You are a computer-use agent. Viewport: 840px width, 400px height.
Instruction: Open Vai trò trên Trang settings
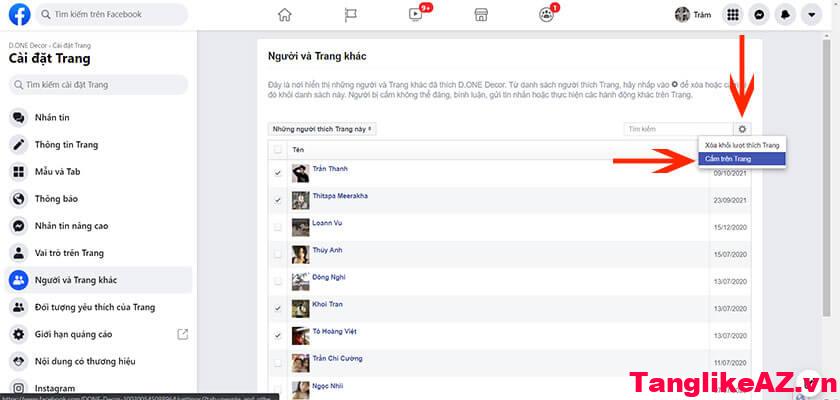tap(69, 253)
